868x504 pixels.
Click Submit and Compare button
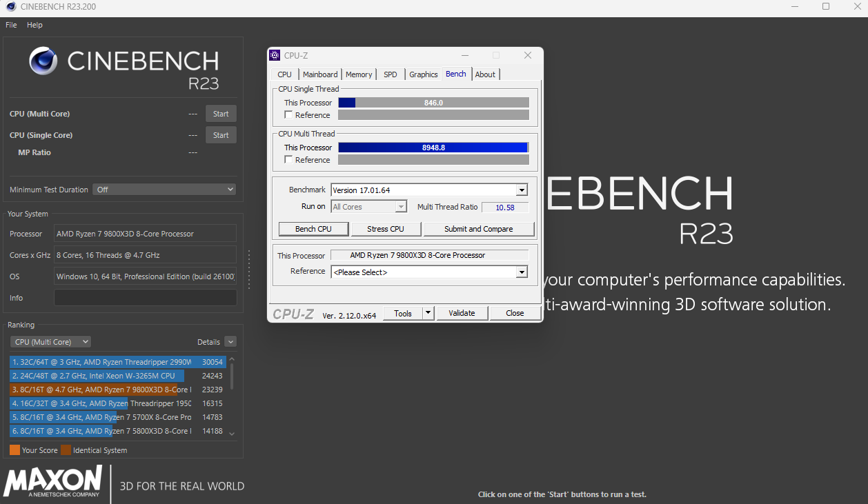click(479, 229)
